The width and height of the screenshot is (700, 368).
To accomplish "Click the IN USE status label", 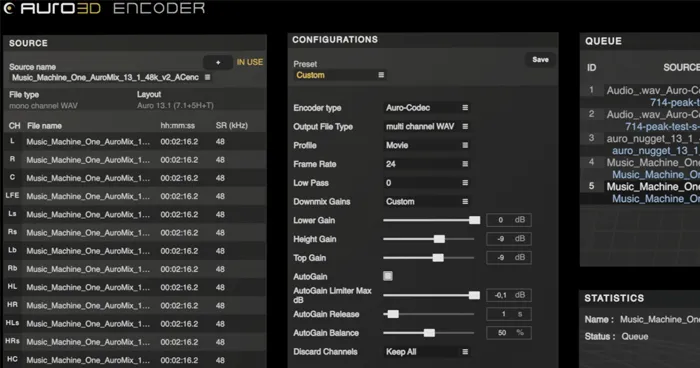I will tap(250, 62).
